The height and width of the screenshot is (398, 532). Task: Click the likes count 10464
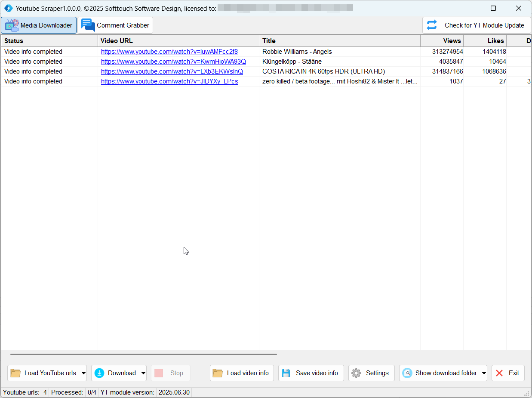click(x=498, y=62)
